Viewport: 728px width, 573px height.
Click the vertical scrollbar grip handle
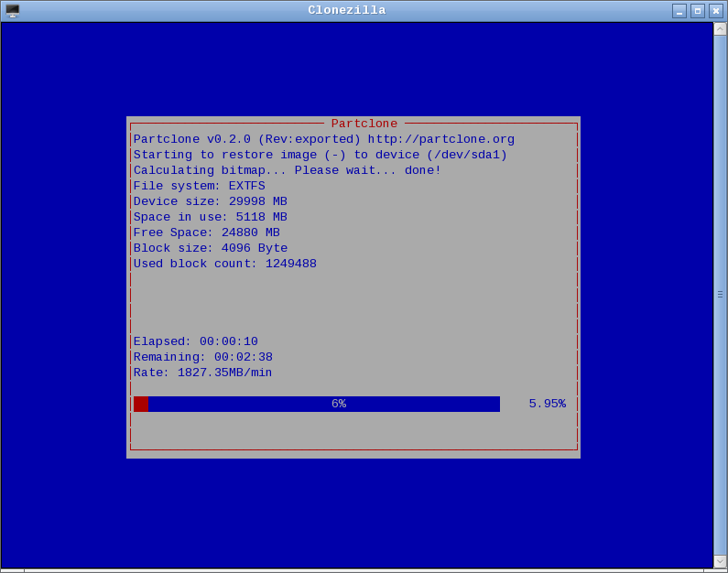pyautogui.click(x=720, y=294)
